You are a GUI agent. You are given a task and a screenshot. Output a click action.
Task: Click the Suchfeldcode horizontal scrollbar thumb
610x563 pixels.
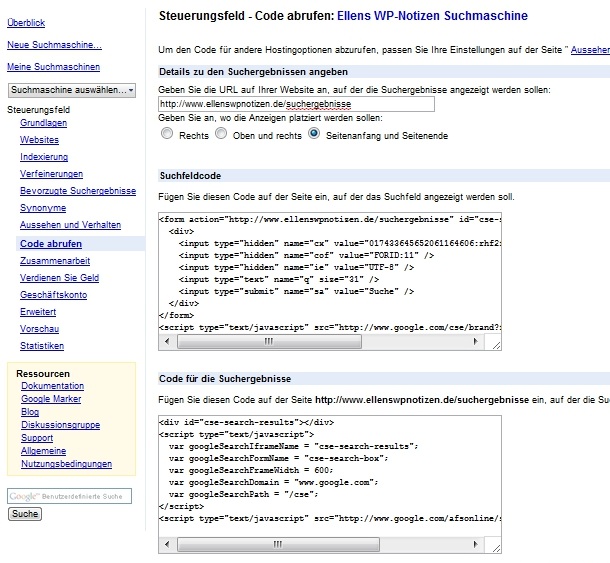269,342
